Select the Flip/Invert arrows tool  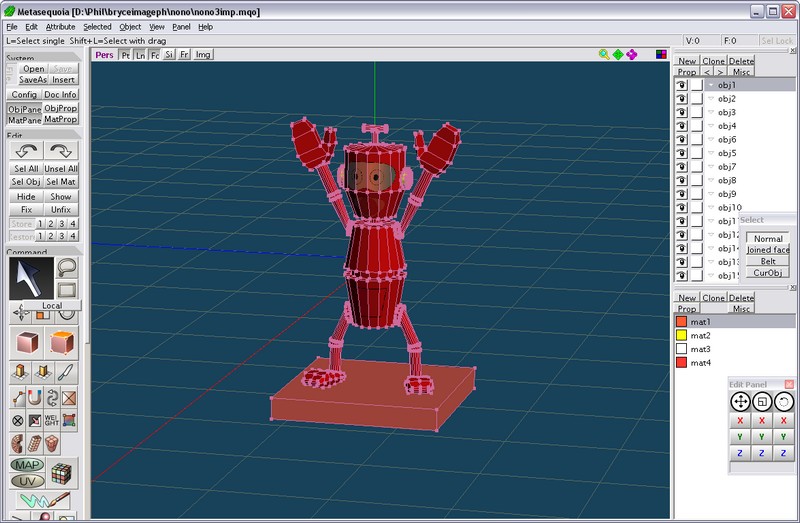tap(52, 397)
